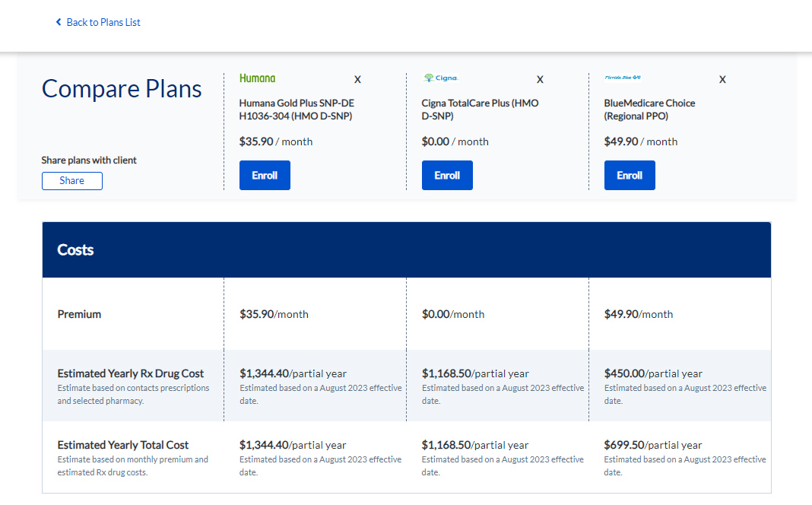The width and height of the screenshot is (812, 505).
Task: Click the Premium row label
Action: pos(79,314)
